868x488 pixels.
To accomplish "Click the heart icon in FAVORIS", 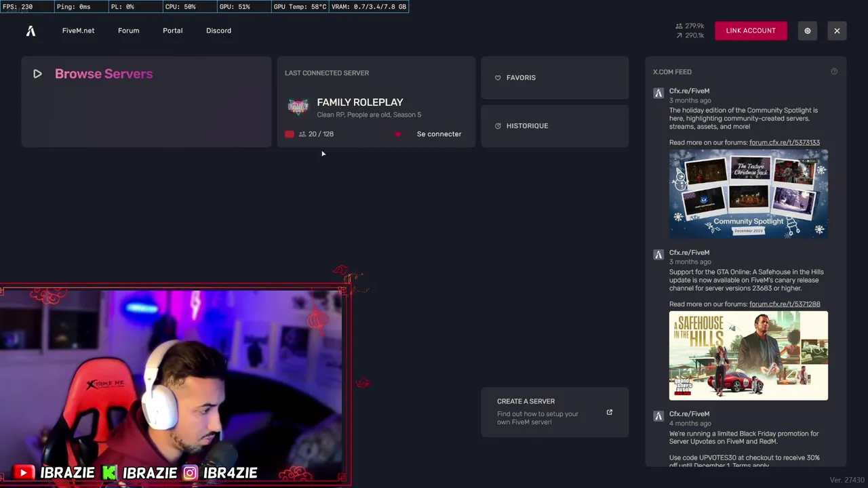I will pos(498,78).
